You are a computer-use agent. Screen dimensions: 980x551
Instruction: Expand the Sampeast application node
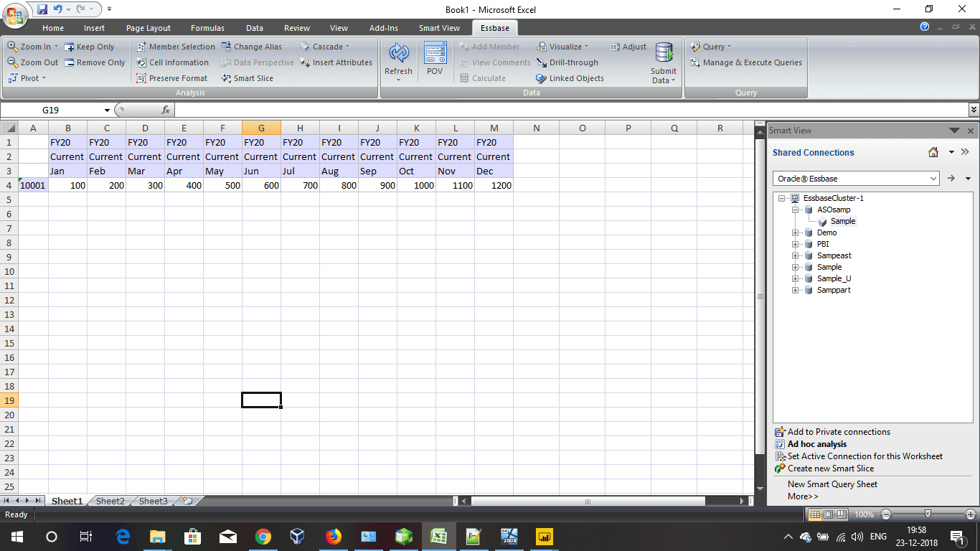(796, 255)
